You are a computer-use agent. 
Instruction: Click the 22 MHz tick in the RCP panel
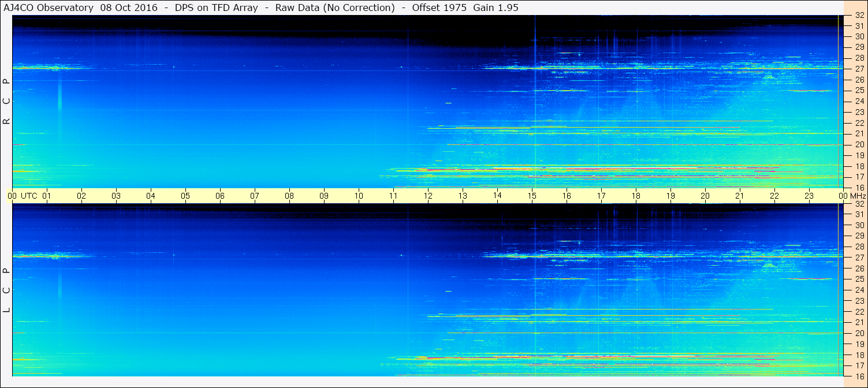[x=859, y=123]
